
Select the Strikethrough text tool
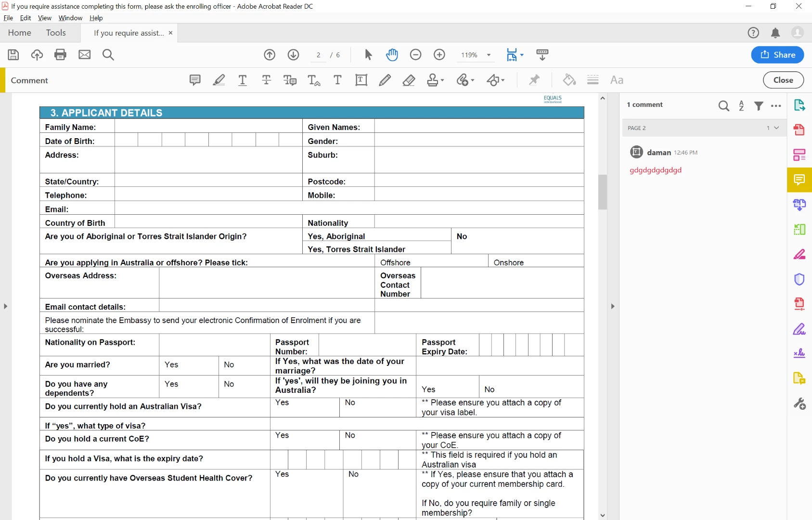tap(266, 80)
